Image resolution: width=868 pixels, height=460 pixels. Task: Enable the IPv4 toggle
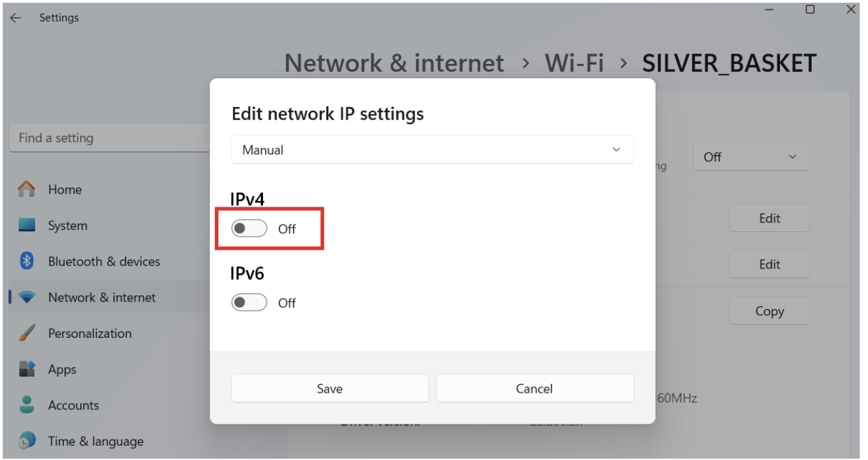coord(249,227)
